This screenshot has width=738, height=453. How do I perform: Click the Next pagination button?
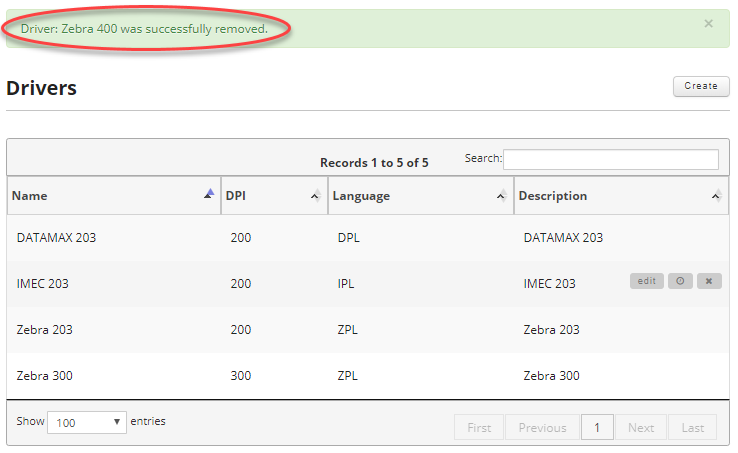coord(641,428)
